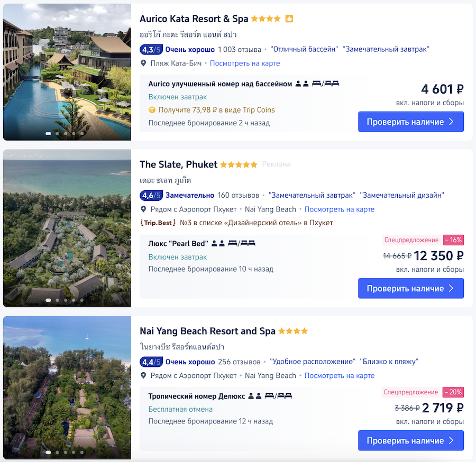
Task: Click the thumbs-up badge next to Aurico Kata
Action: pyautogui.click(x=289, y=19)
